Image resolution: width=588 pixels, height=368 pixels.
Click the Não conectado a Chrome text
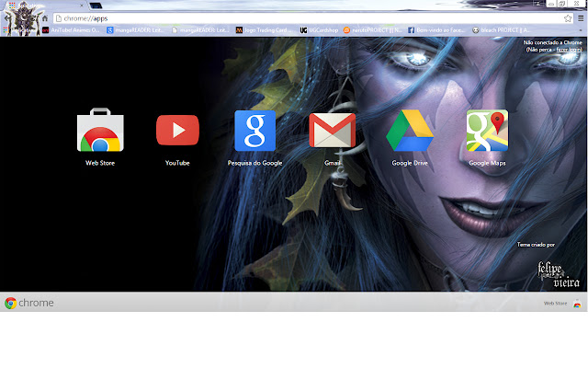(x=553, y=42)
